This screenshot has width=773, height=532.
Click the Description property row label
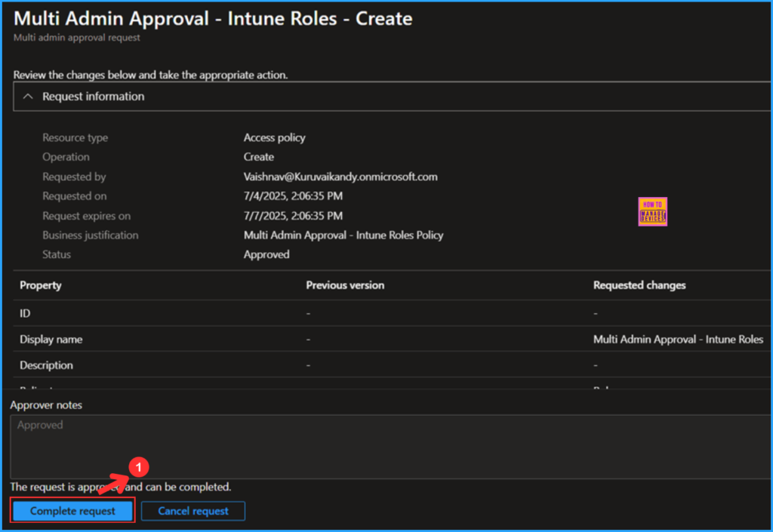pos(46,365)
